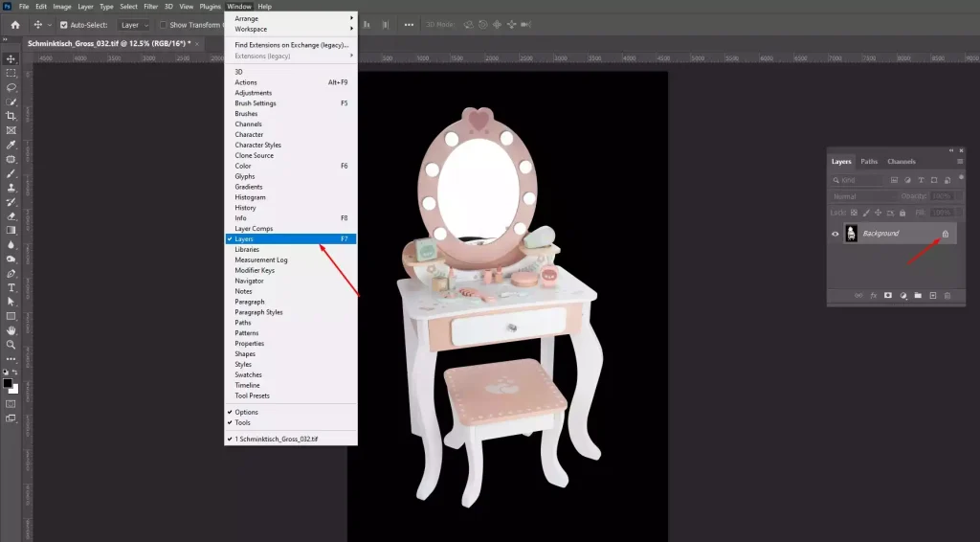This screenshot has width=980, height=542.
Task: Click the lock icon on Background layer
Action: pos(945,234)
